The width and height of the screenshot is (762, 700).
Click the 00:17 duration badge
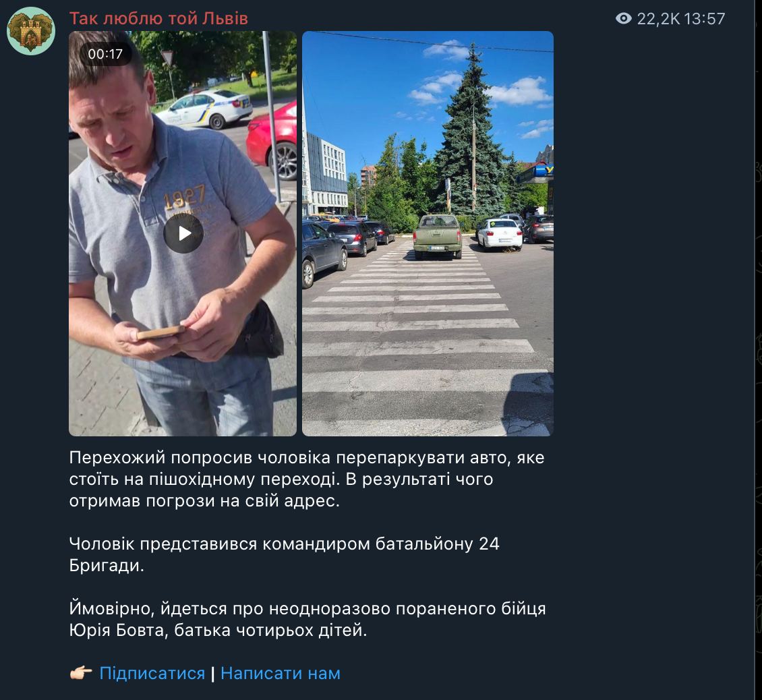(105, 54)
